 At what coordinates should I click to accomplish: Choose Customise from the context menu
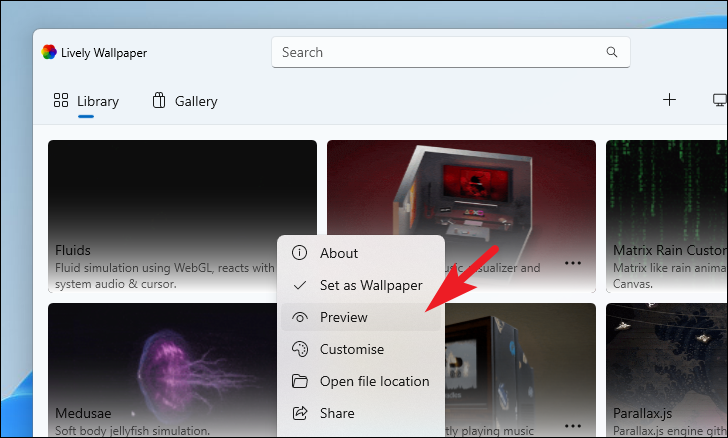361,349
